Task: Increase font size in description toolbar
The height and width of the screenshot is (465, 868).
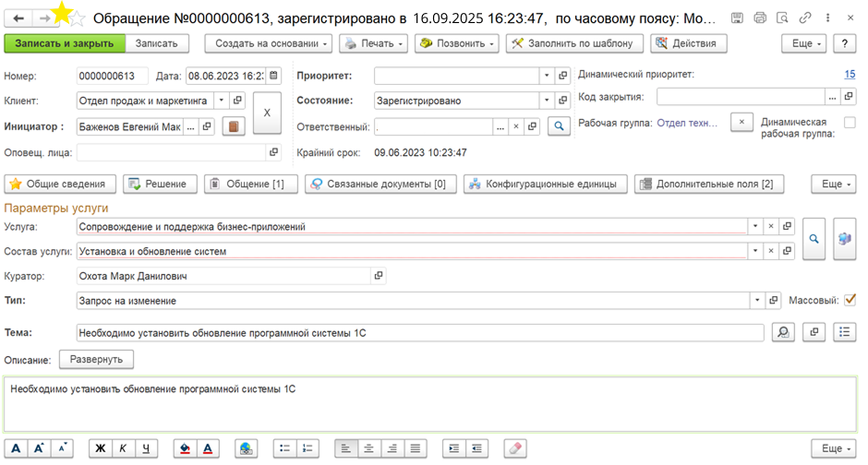Action: click(x=39, y=448)
